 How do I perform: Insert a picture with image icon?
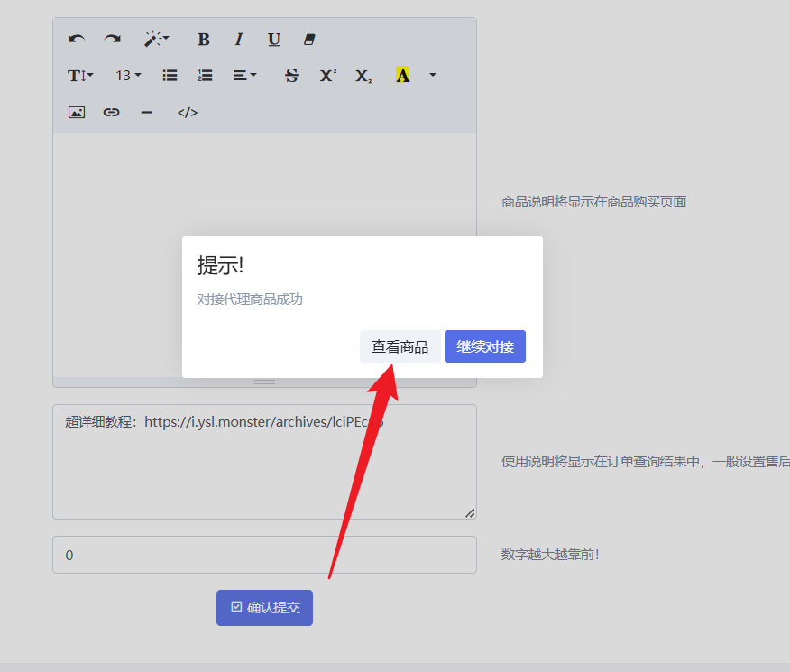coord(77,113)
